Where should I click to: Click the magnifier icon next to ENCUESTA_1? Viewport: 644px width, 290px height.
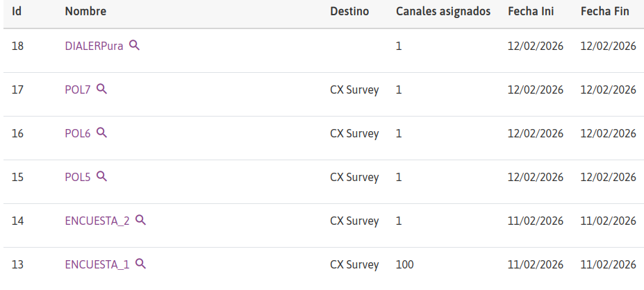point(140,264)
